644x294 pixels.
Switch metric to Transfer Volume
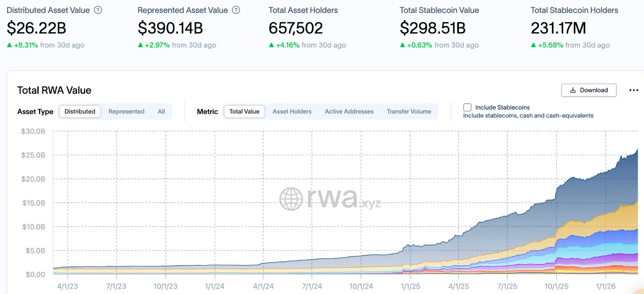tap(409, 112)
